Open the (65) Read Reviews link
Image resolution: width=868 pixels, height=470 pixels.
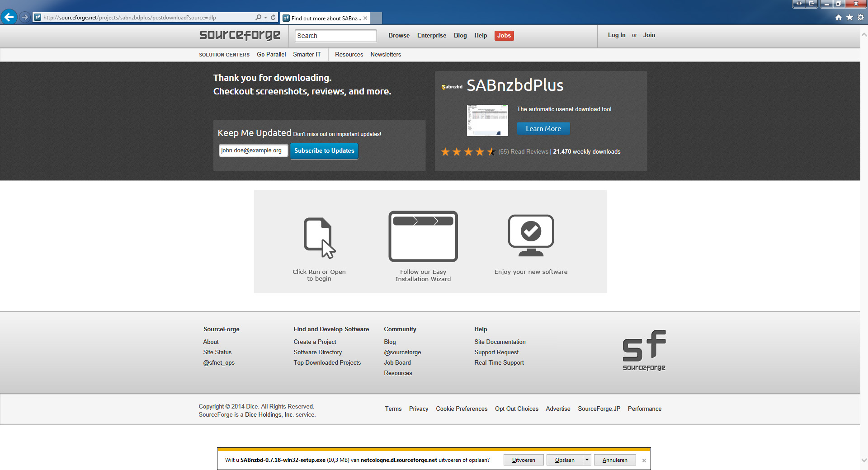pos(523,152)
